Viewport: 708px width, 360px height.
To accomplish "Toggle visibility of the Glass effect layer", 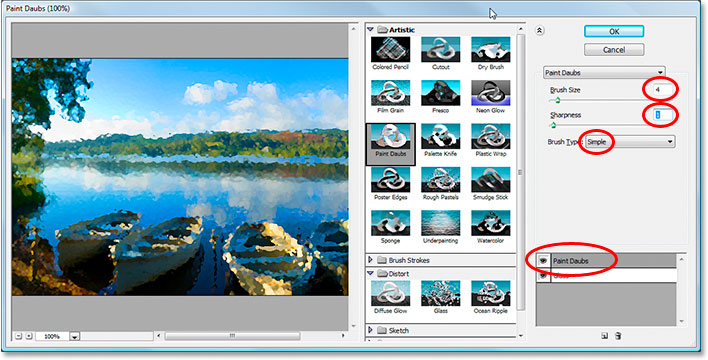I will coord(543,275).
